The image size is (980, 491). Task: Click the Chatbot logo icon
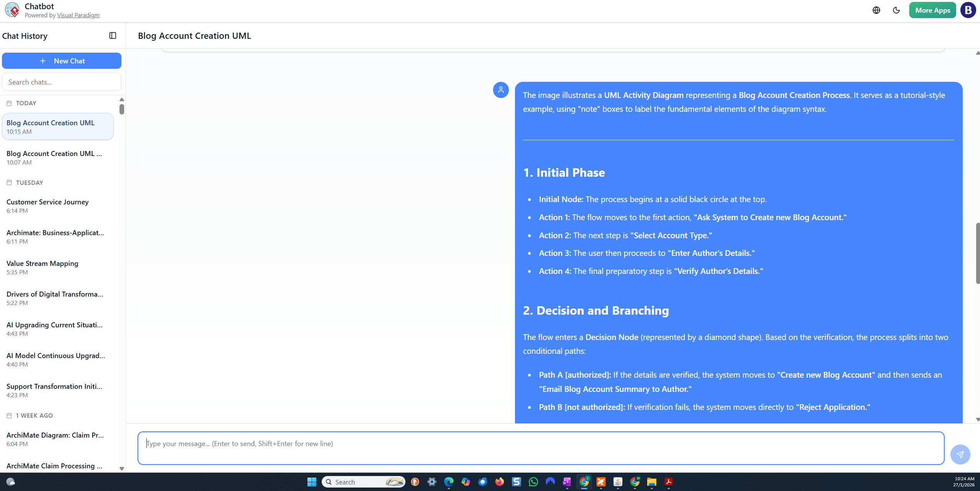pyautogui.click(x=13, y=10)
